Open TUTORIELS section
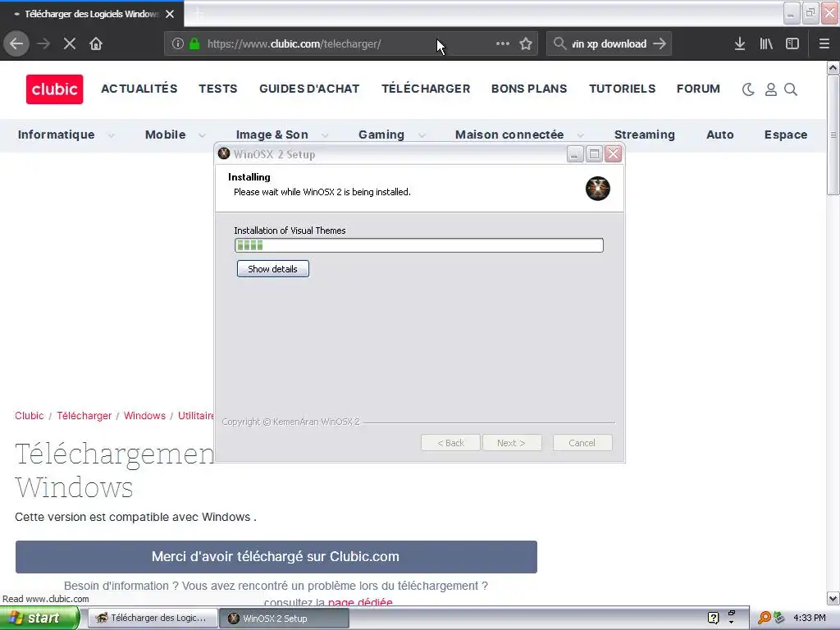The image size is (840, 630). tap(622, 89)
